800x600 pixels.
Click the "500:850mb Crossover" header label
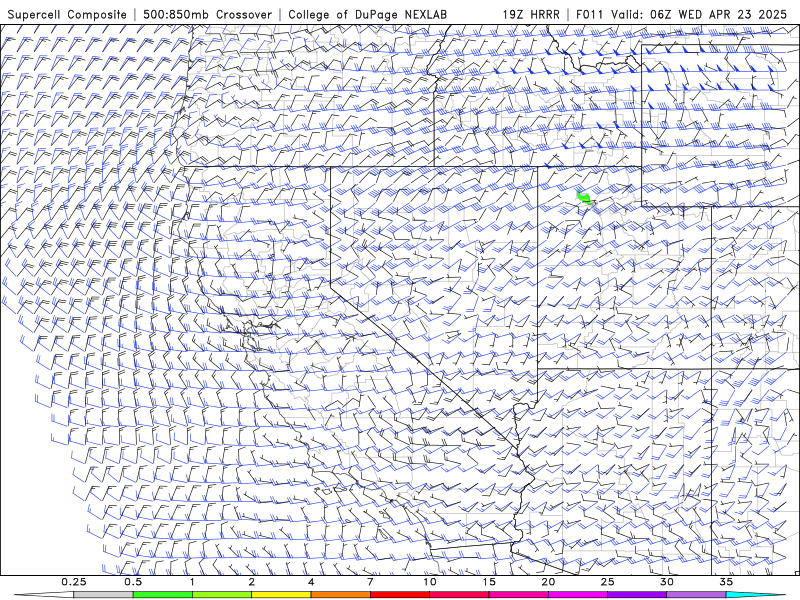pos(208,14)
